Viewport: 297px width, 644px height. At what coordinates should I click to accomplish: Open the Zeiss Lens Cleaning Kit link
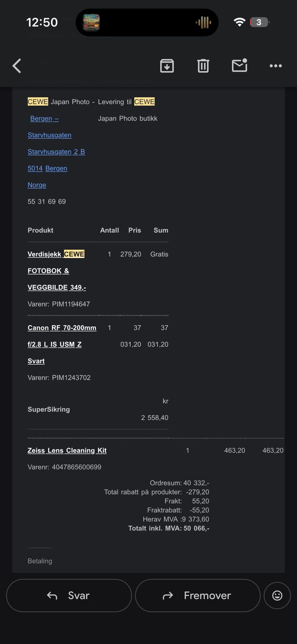(67, 450)
